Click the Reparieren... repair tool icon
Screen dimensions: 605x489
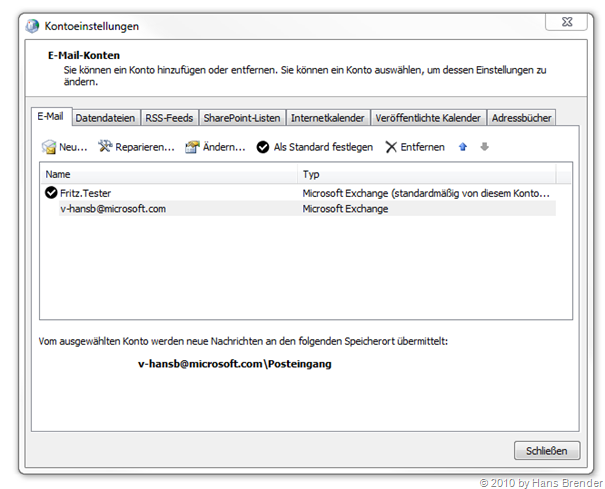click(x=105, y=147)
